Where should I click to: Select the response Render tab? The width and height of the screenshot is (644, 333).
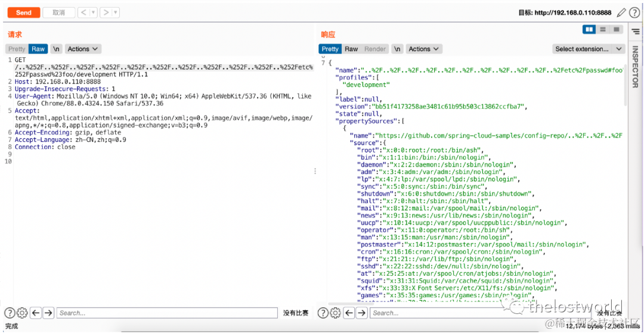pos(375,49)
